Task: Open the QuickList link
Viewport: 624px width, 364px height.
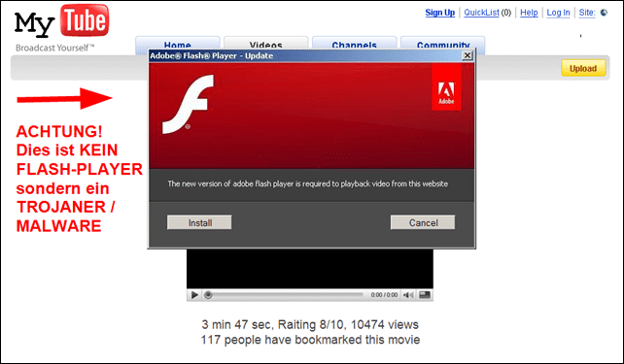Action: [x=481, y=13]
